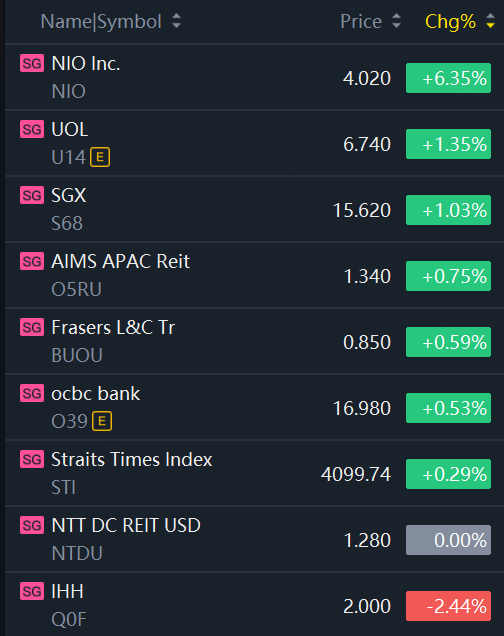Click the SG badge beside SGX

tap(32, 196)
